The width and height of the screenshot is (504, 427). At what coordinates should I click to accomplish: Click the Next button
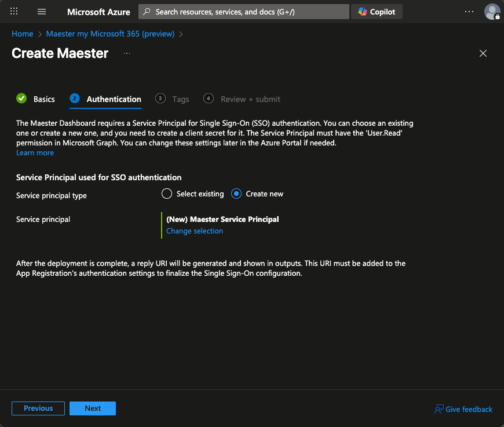(93, 408)
